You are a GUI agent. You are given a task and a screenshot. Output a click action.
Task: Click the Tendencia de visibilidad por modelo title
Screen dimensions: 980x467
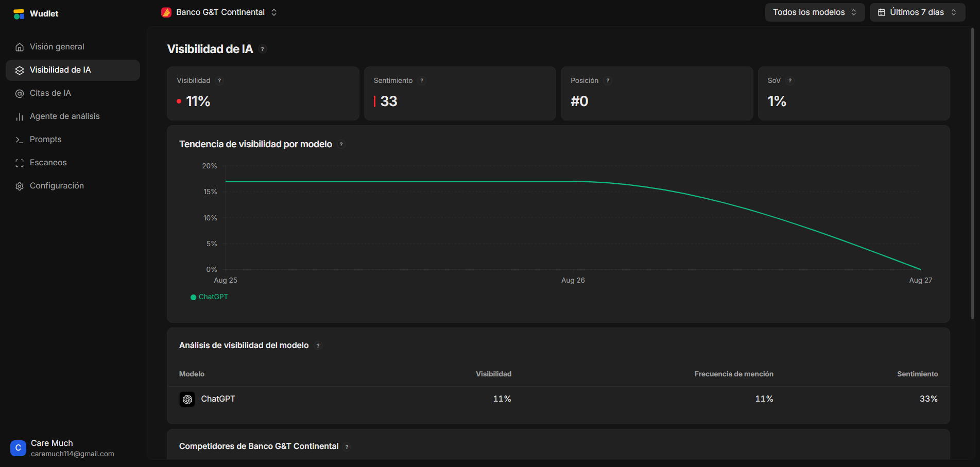coord(255,144)
